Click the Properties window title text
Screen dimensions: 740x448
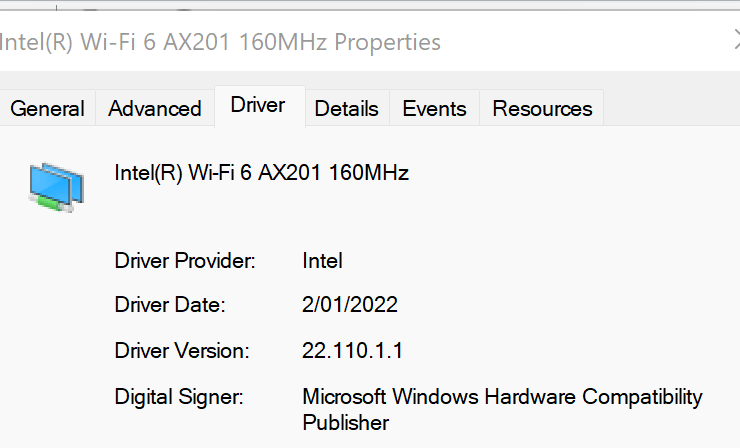tap(220, 42)
